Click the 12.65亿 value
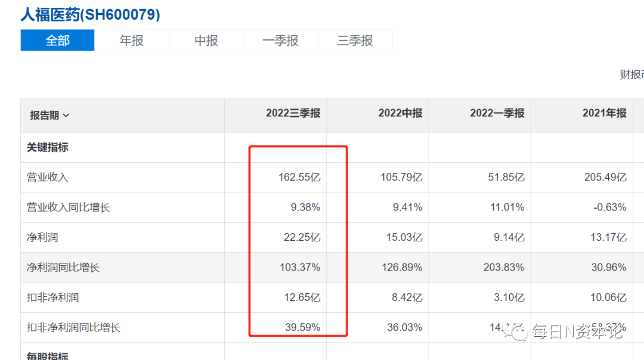644x360 pixels. (302, 297)
